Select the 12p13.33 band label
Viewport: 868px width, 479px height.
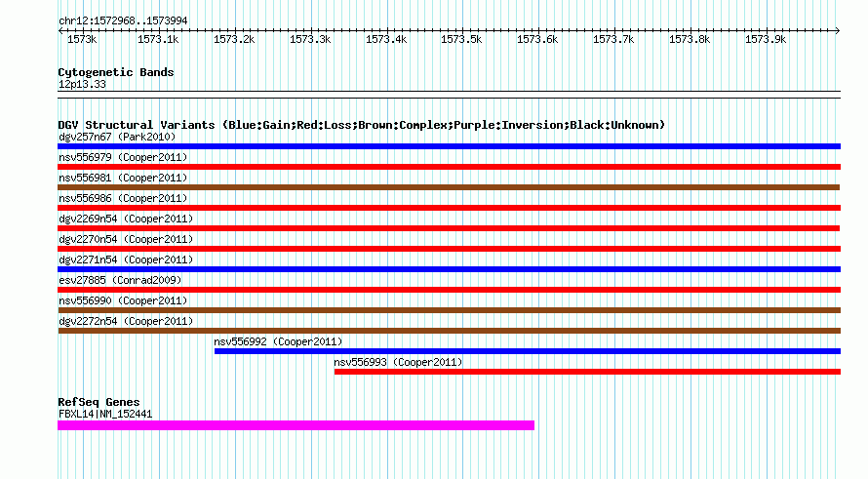[x=82, y=84]
